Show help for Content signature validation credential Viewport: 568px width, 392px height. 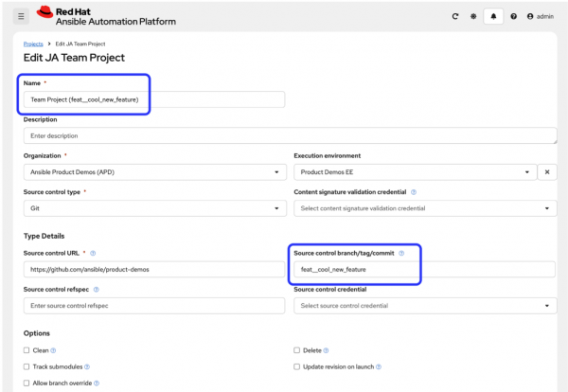coord(414,192)
